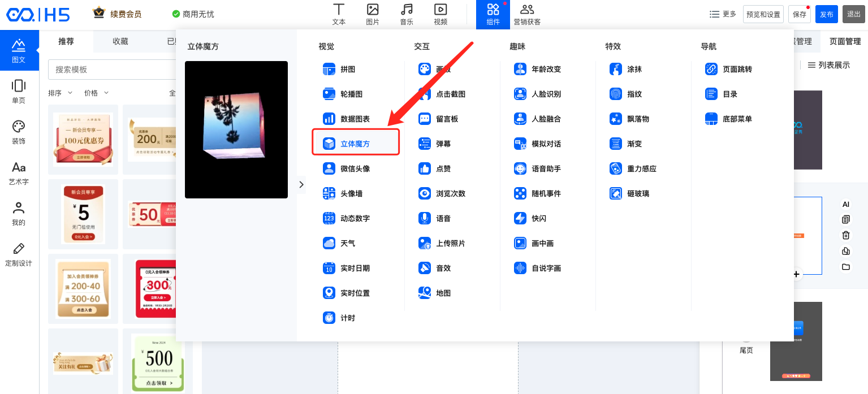Click the 搜索模板 search field
The height and width of the screenshot is (394, 868).
pos(113,69)
